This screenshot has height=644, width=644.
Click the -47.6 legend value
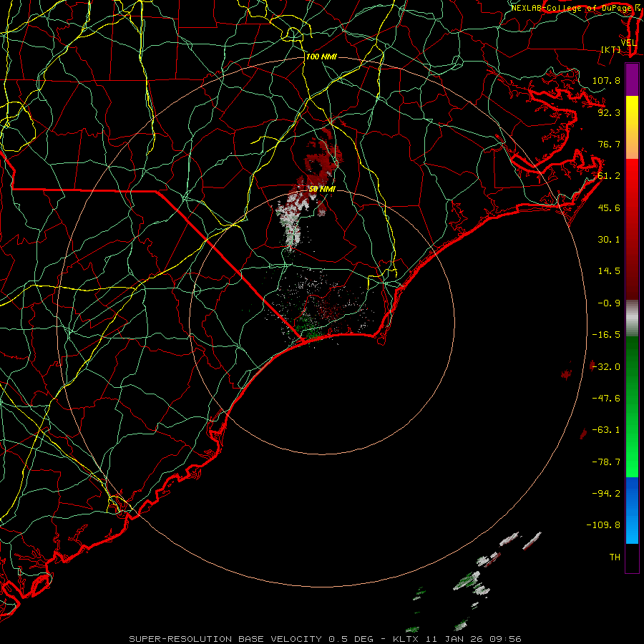pyautogui.click(x=606, y=399)
